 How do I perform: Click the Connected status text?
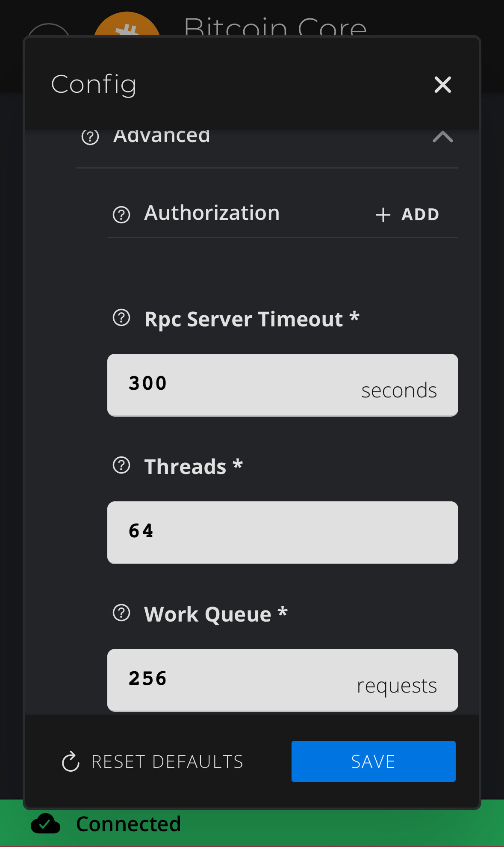point(128,824)
